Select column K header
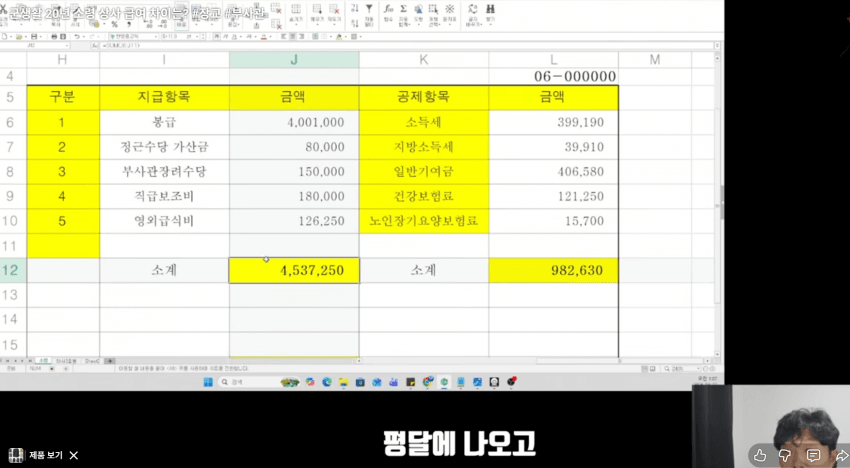 423,60
